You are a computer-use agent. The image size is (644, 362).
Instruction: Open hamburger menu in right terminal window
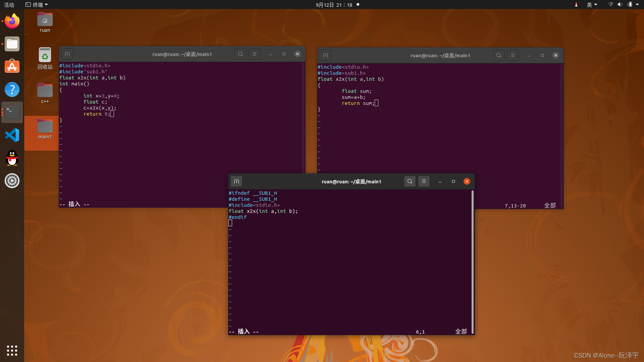coord(513,55)
